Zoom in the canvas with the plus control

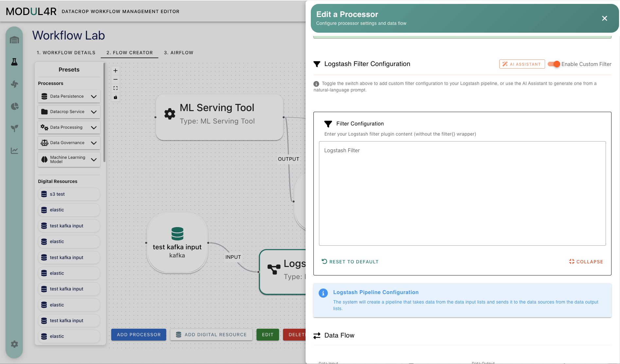click(115, 71)
